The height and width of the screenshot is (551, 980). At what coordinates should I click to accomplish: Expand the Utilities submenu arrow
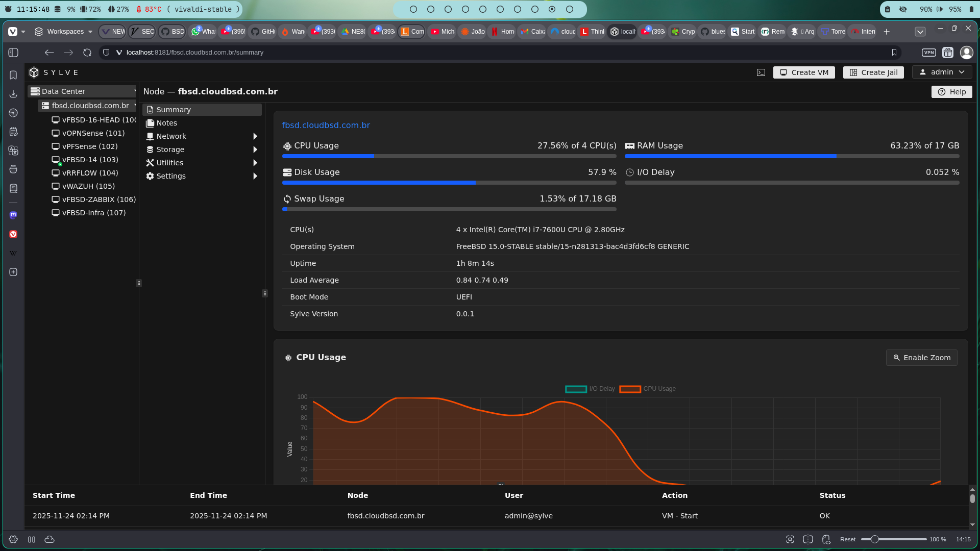[x=255, y=163]
